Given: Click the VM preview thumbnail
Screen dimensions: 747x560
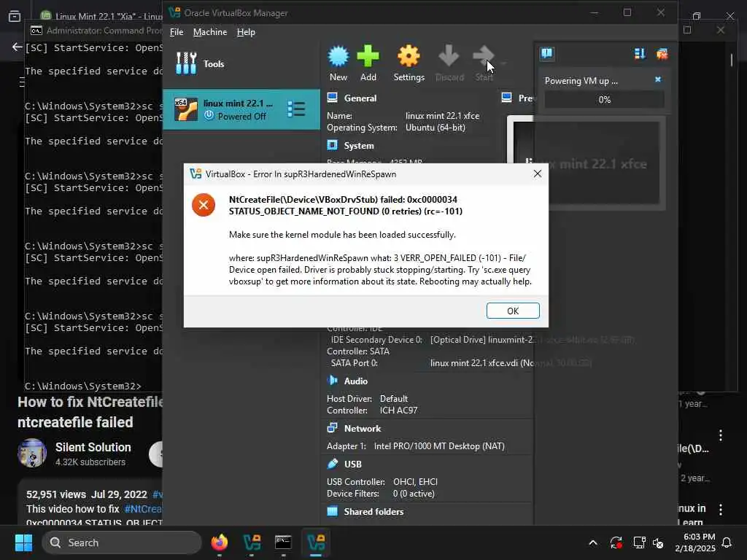Looking at the screenshot, I should (x=586, y=163).
